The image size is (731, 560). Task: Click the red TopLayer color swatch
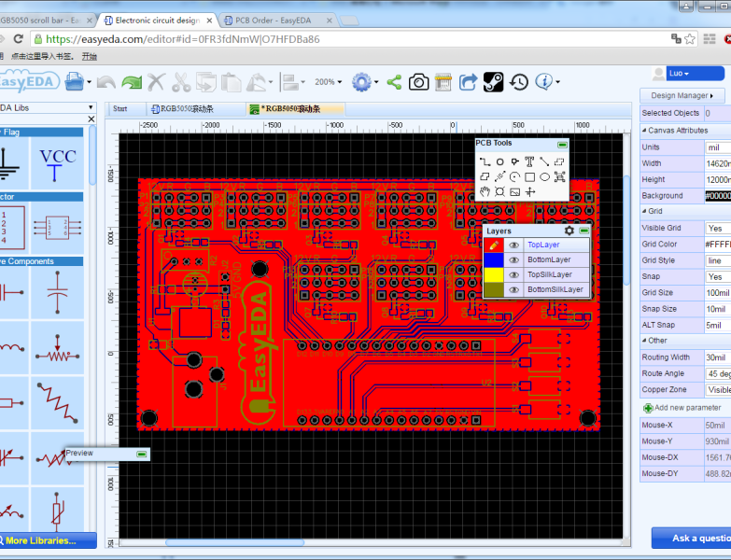(x=494, y=245)
